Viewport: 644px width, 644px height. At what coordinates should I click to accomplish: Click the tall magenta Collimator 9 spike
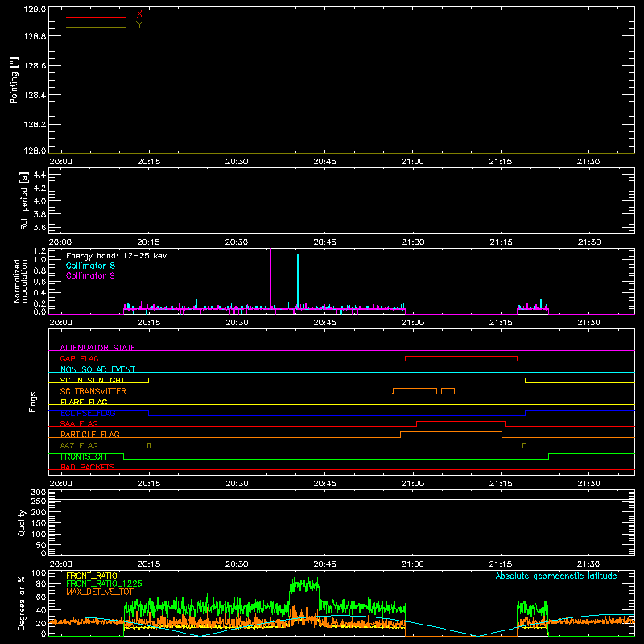tap(270, 277)
